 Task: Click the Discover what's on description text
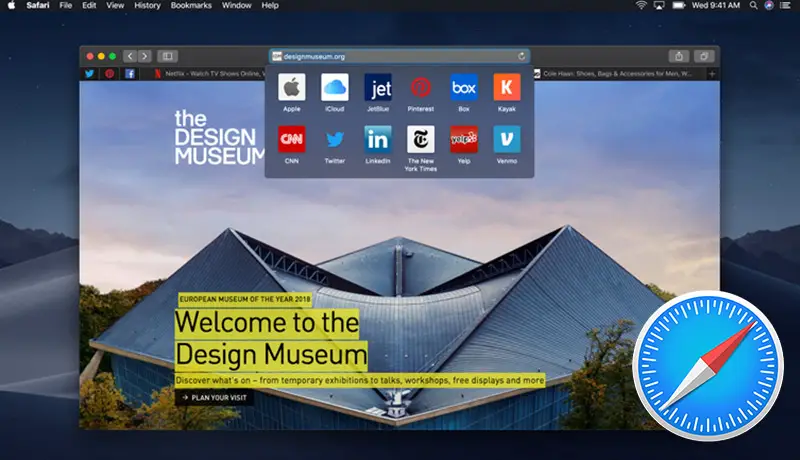coord(360,380)
